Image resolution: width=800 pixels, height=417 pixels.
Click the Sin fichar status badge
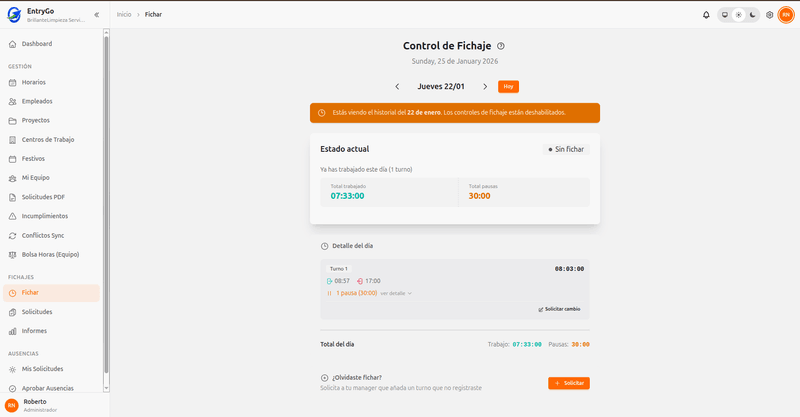pyautogui.click(x=566, y=150)
